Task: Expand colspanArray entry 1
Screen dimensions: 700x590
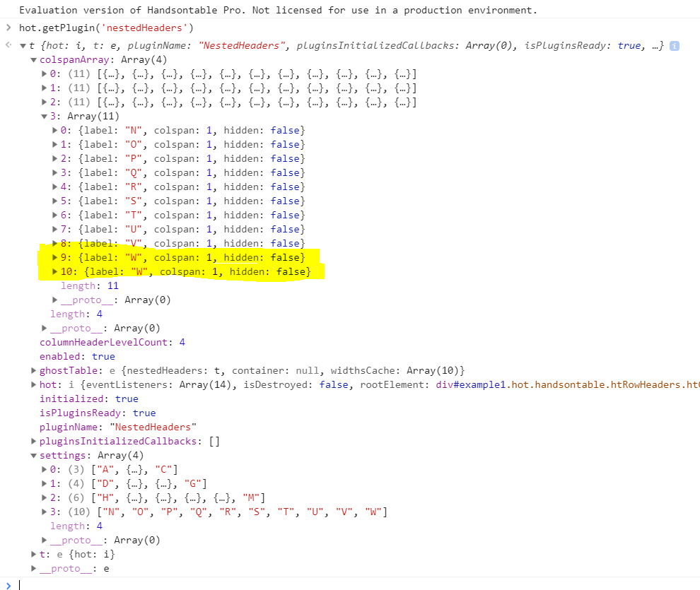Action: (45, 88)
